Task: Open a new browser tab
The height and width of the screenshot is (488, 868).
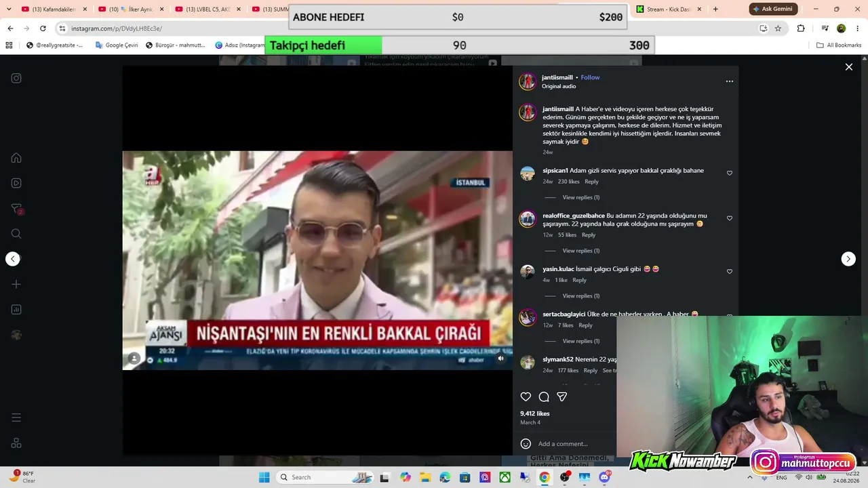Action: (x=715, y=9)
